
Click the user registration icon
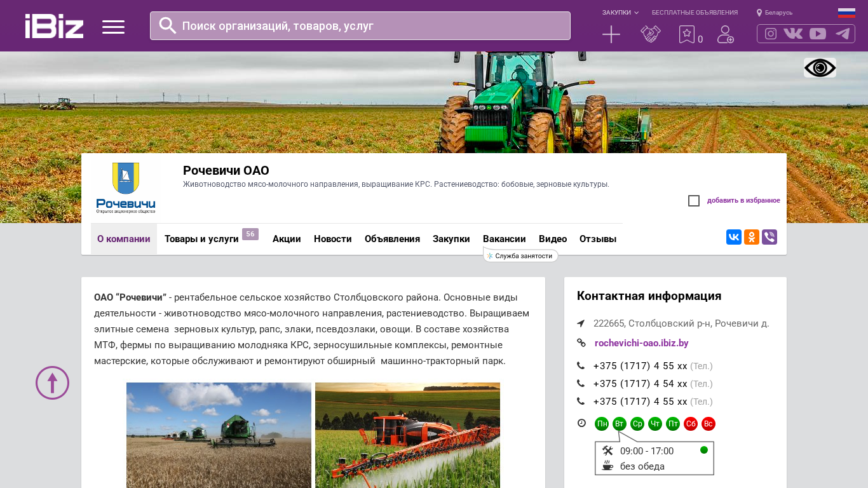(x=726, y=34)
